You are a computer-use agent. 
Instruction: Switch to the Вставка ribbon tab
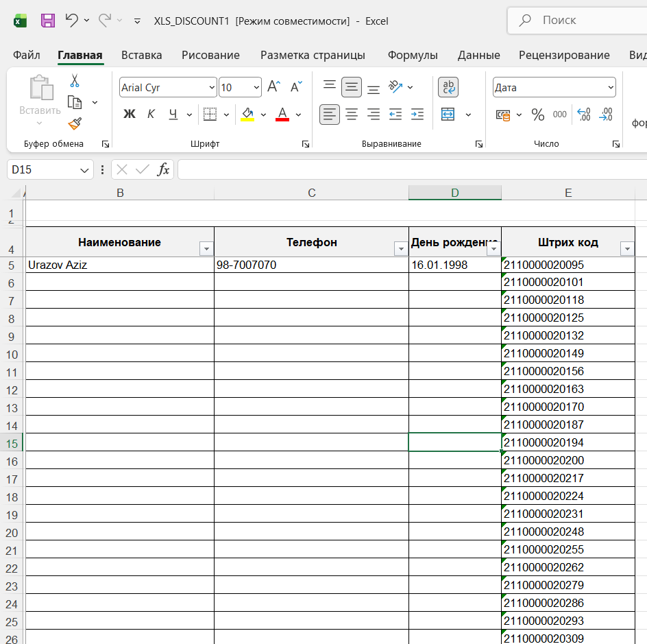[141, 56]
